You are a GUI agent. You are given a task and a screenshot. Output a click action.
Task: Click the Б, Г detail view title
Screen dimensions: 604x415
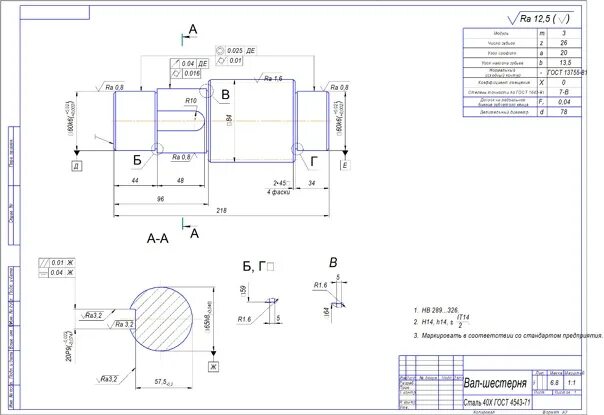pyautogui.click(x=258, y=267)
